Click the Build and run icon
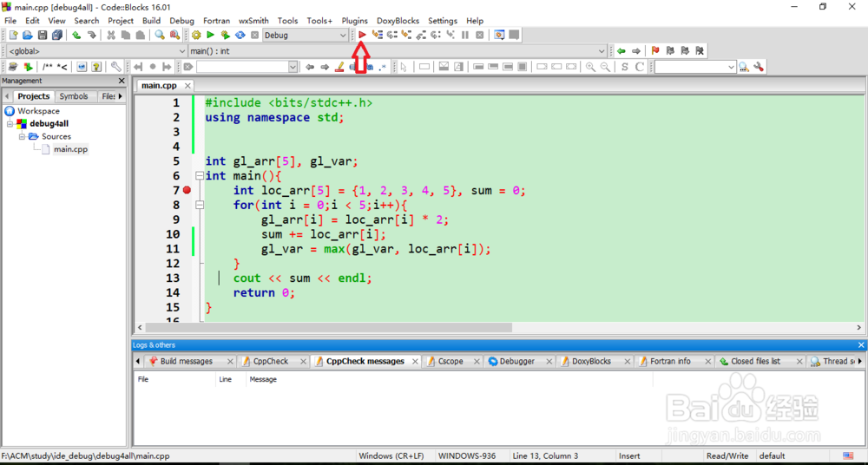 (x=226, y=35)
